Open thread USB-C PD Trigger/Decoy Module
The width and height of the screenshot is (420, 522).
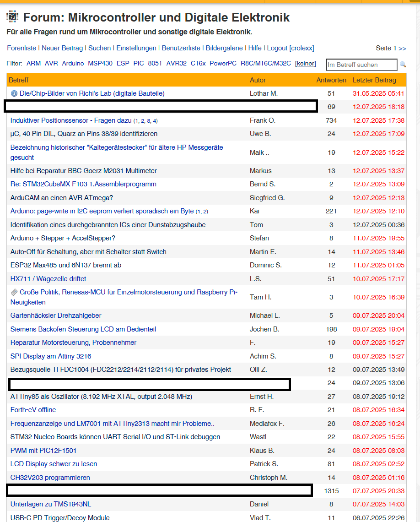60,518
